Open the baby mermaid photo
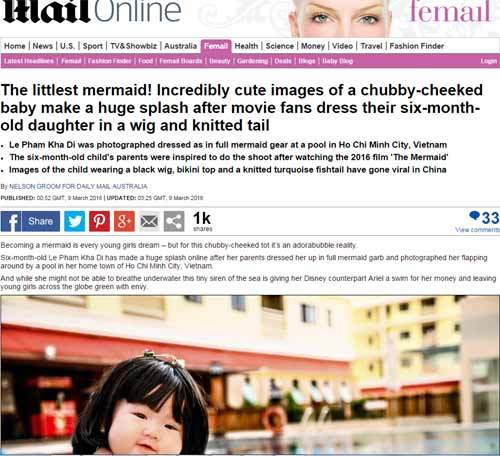500x456 pixels. pyautogui.click(x=250, y=375)
